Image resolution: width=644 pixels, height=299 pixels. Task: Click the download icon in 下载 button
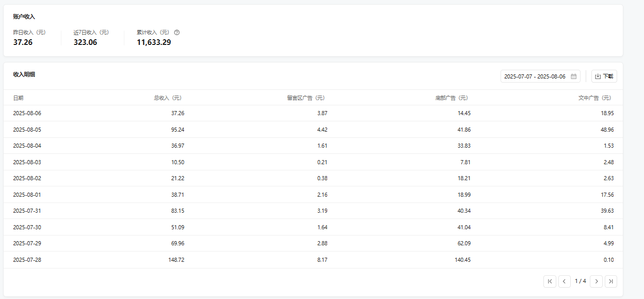point(598,76)
